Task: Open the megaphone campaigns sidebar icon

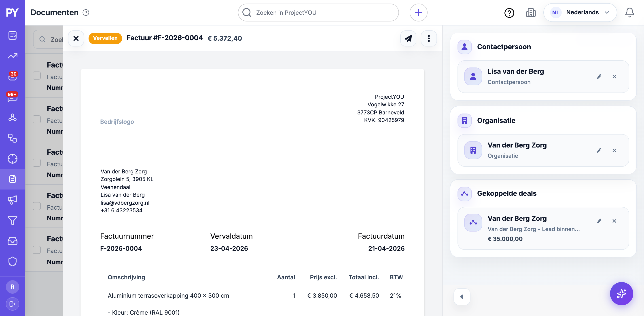Action: click(x=12, y=200)
